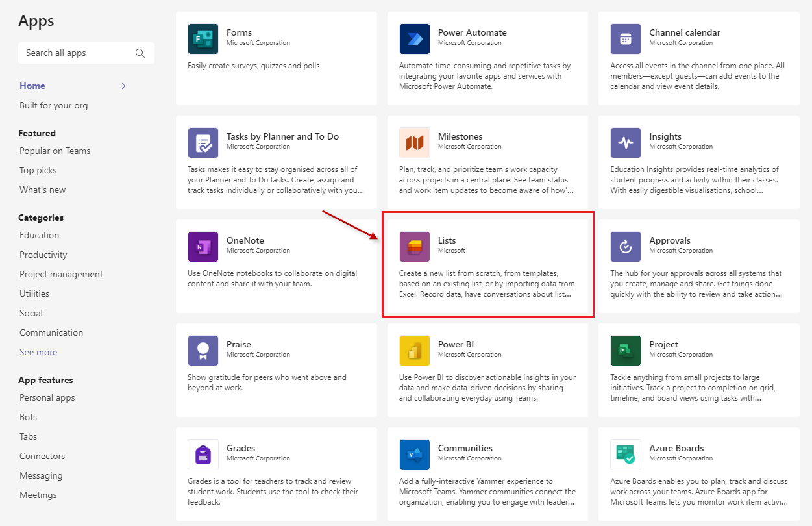Select the Lists app icon

[x=414, y=247]
